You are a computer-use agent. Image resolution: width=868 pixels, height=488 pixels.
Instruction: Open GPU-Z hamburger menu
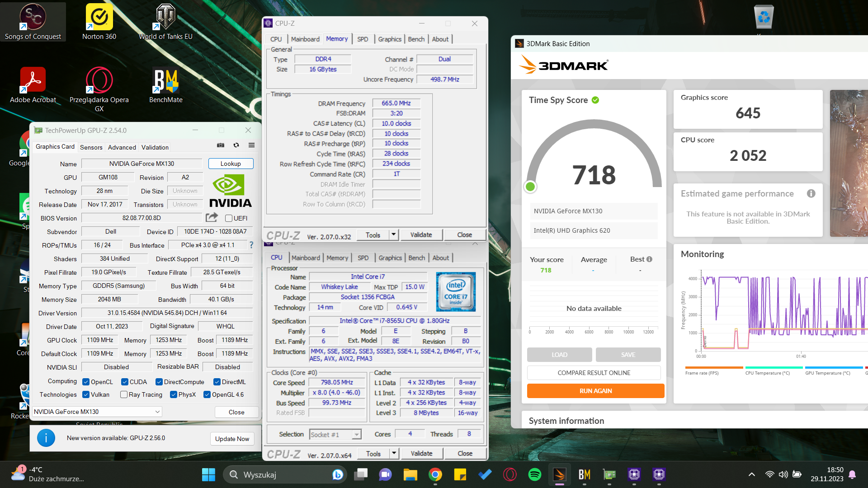(251, 145)
